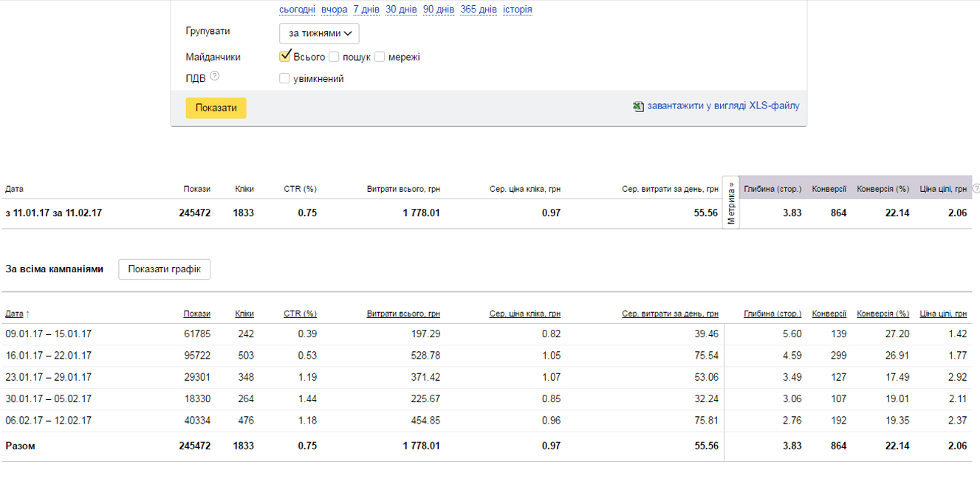Select row 16.01.17 – 22.01.17
980x487 pixels.
coord(487,356)
